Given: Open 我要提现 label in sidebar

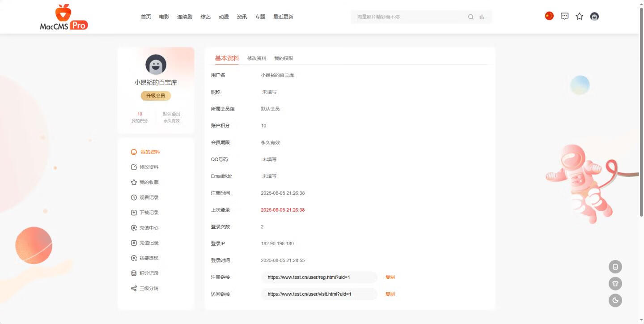Looking at the screenshot, I should point(149,258).
